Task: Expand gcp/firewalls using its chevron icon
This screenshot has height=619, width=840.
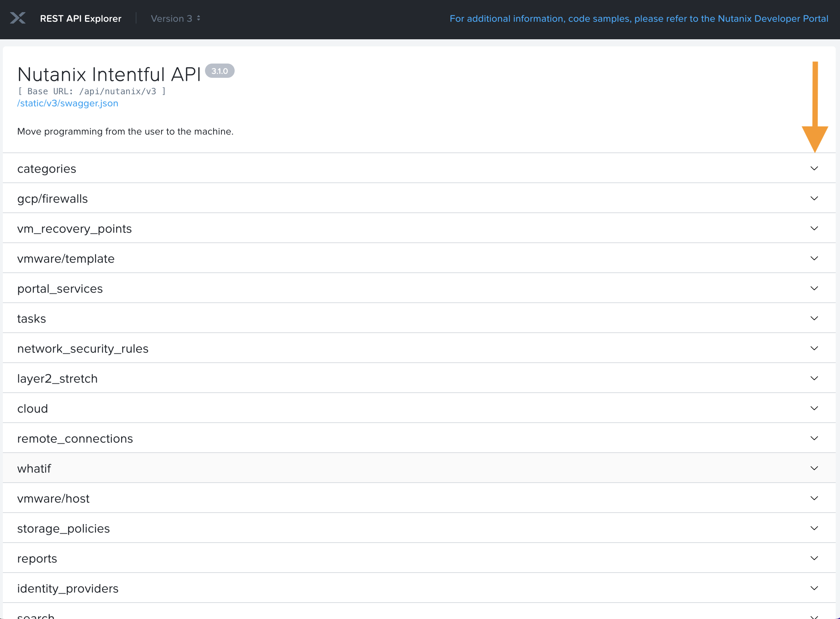Action: [x=814, y=198]
